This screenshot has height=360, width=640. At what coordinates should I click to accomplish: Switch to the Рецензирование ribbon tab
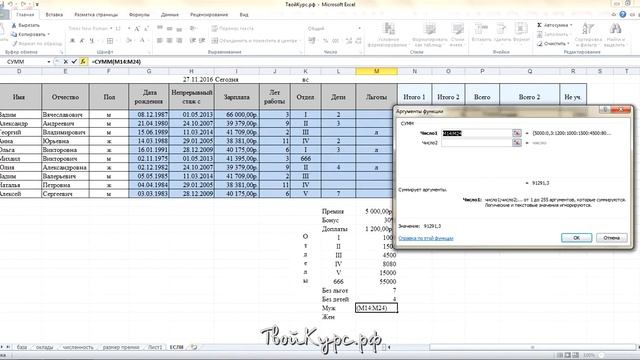point(209,14)
